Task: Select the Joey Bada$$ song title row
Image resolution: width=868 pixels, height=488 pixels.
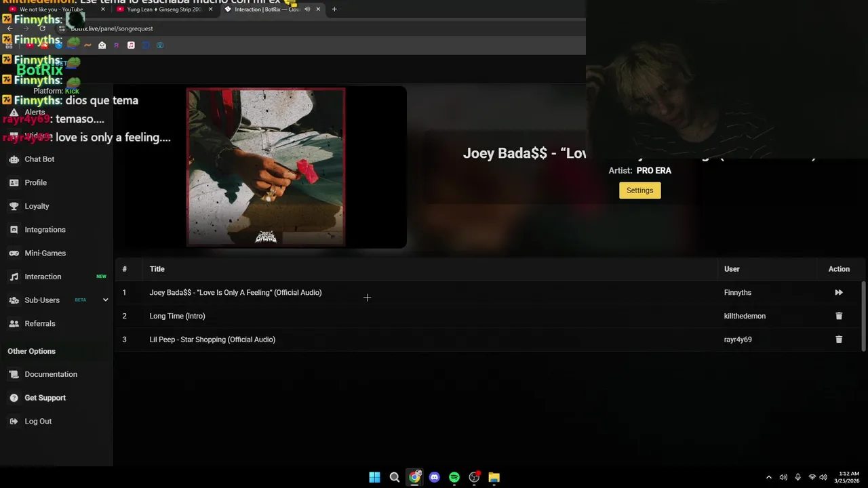Action: pyautogui.click(x=235, y=293)
